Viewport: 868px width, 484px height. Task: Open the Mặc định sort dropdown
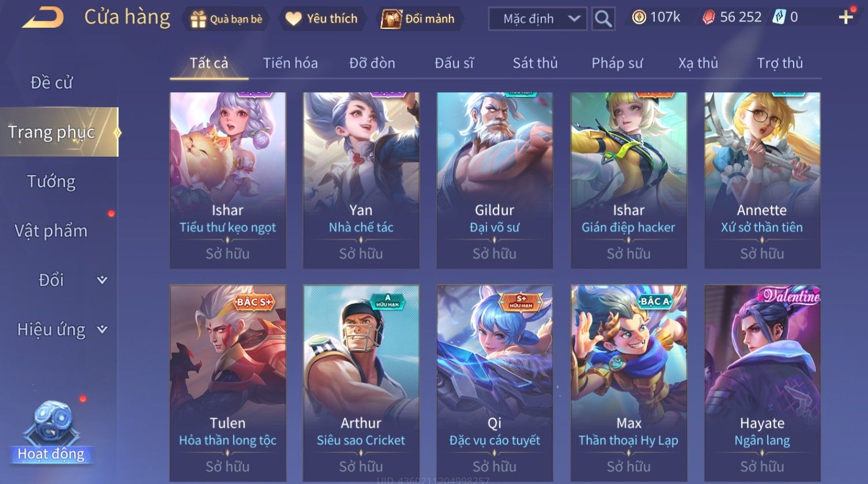(x=537, y=19)
